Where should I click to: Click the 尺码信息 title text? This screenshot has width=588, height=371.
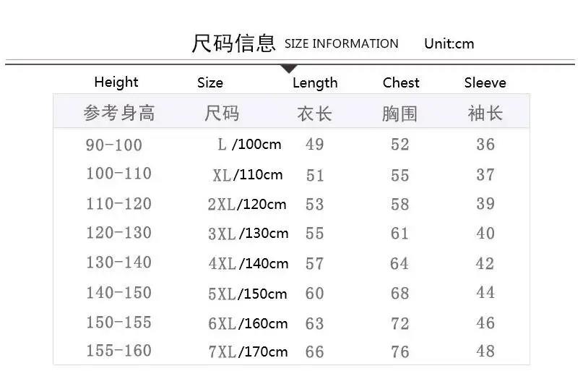(x=233, y=43)
